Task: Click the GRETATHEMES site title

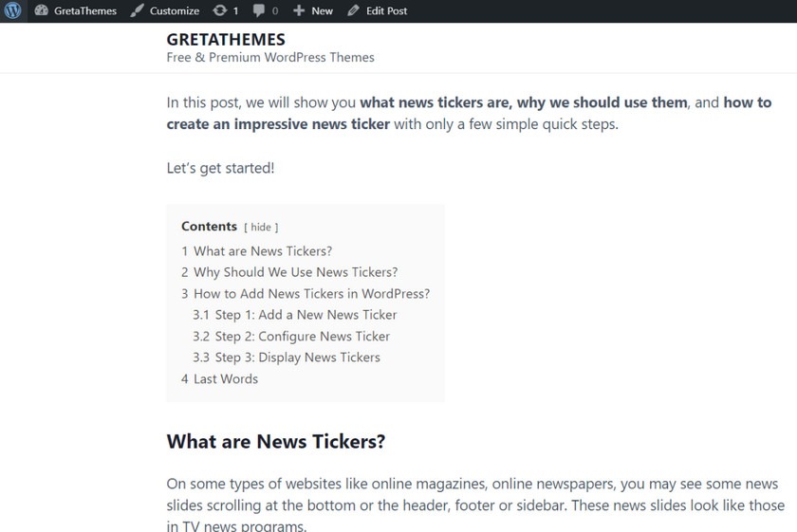Action: click(226, 40)
